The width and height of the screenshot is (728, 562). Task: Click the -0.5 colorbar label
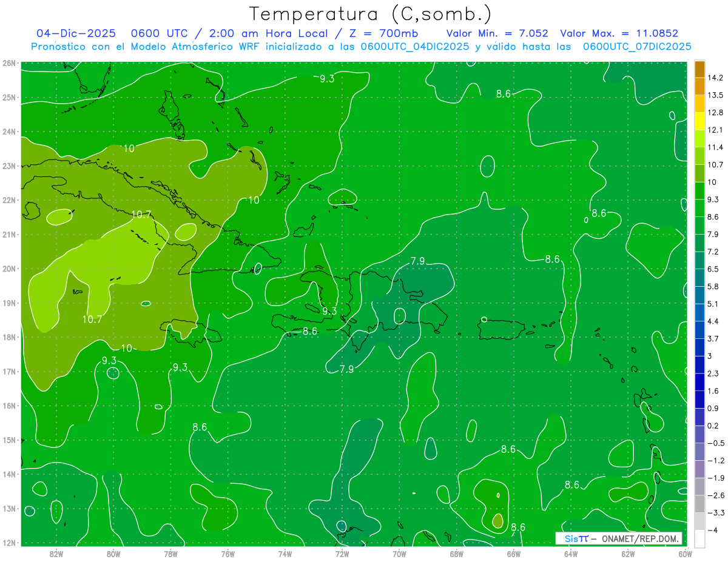pyautogui.click(x=715, y=443)
